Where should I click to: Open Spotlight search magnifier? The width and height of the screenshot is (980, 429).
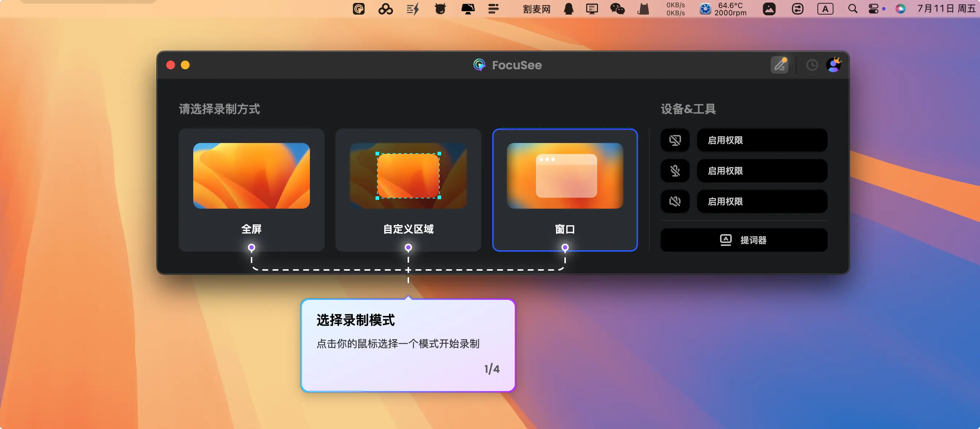pyautogui.click(x=852, y=9)
